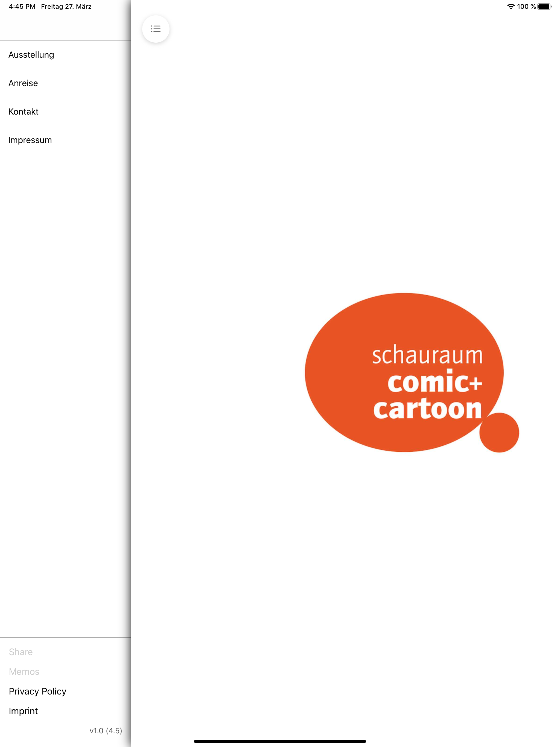
Task: Open the Anreise menu entry
Action: (23, 83)
